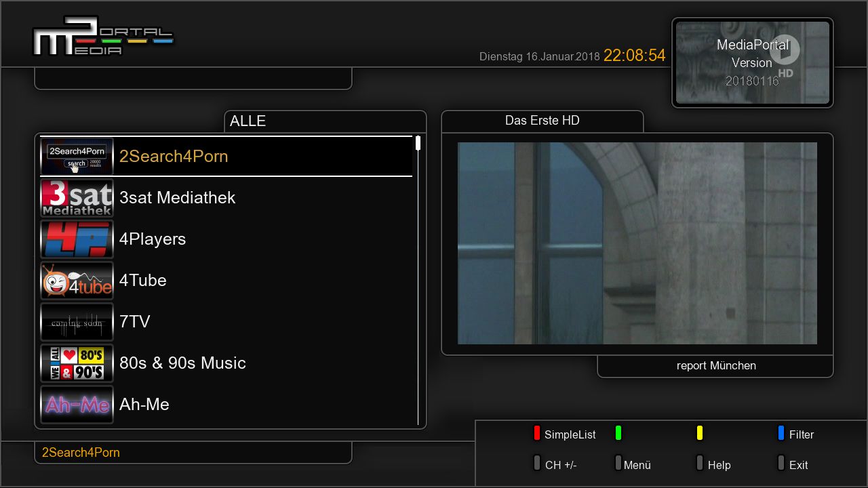Select the Das Erste HD title tab
The image size is (868, 488).
[x=542, y=121]
